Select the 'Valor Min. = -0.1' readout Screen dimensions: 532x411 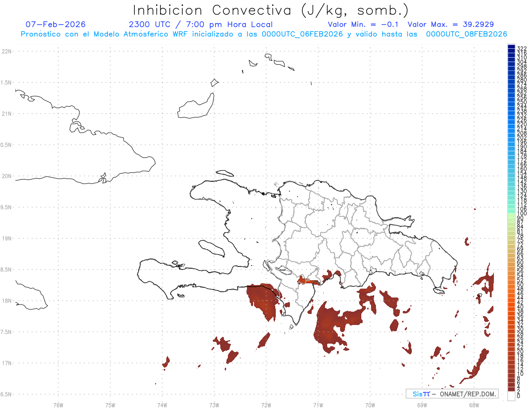tap(364, 24)
